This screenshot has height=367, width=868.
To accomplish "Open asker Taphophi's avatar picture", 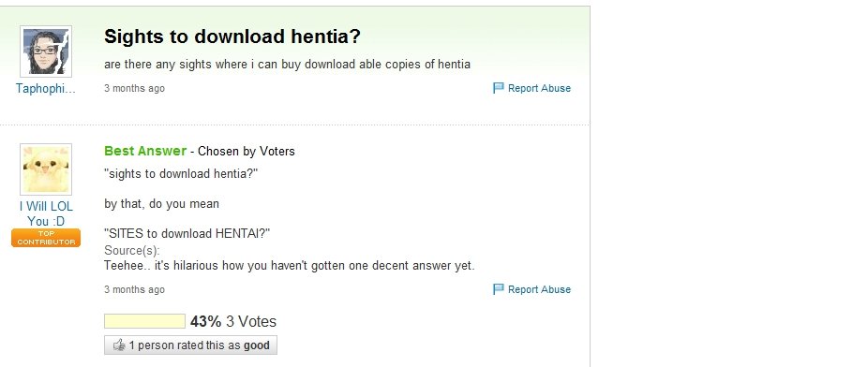I will 46,51.
